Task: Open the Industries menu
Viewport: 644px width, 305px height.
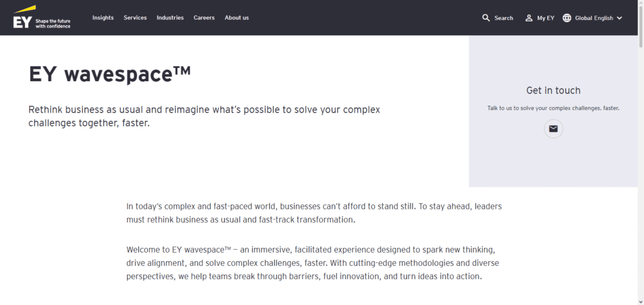Action: (170, 18)
